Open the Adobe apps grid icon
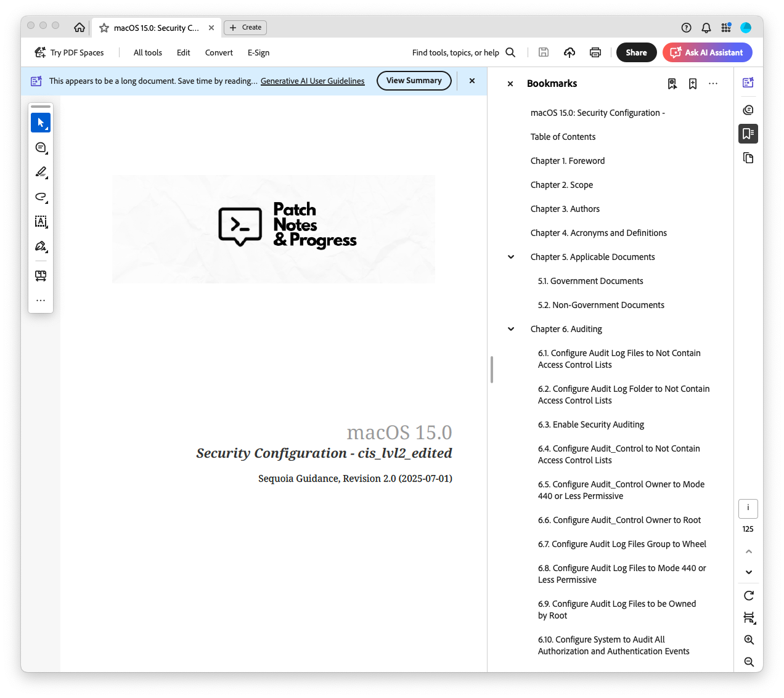Viewport: 784px width, 698px height. (x=726, y=28)
